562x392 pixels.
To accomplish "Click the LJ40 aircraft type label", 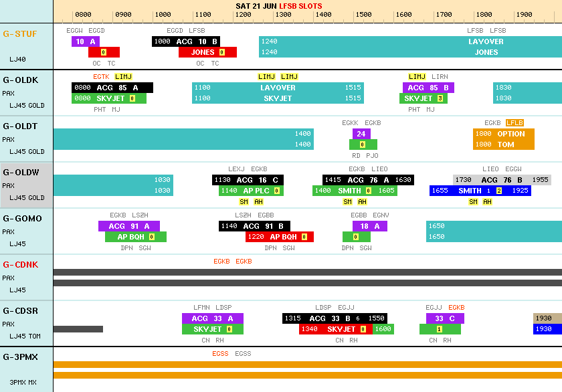I will click(17, 60).
